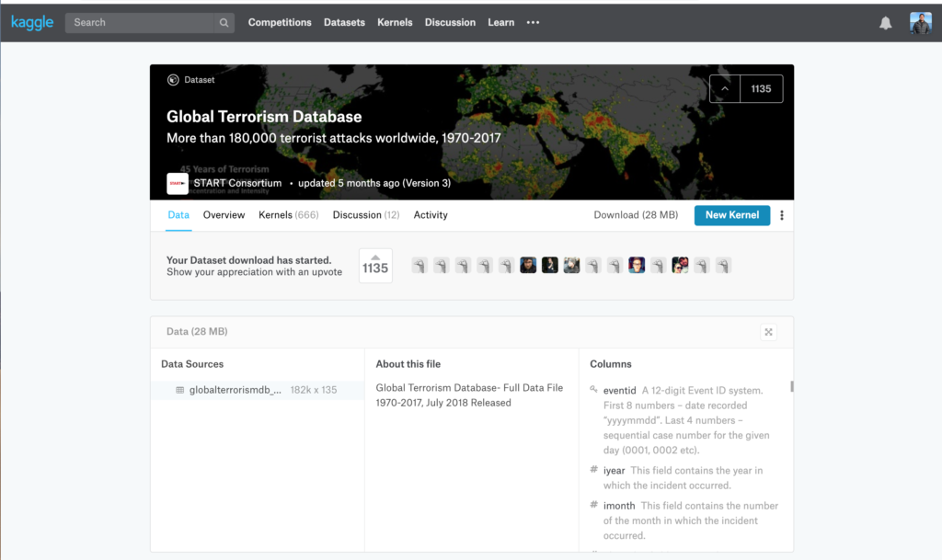Focus the Search input field
The height and width of the screenshot is (560, 942).
point(140,23)
